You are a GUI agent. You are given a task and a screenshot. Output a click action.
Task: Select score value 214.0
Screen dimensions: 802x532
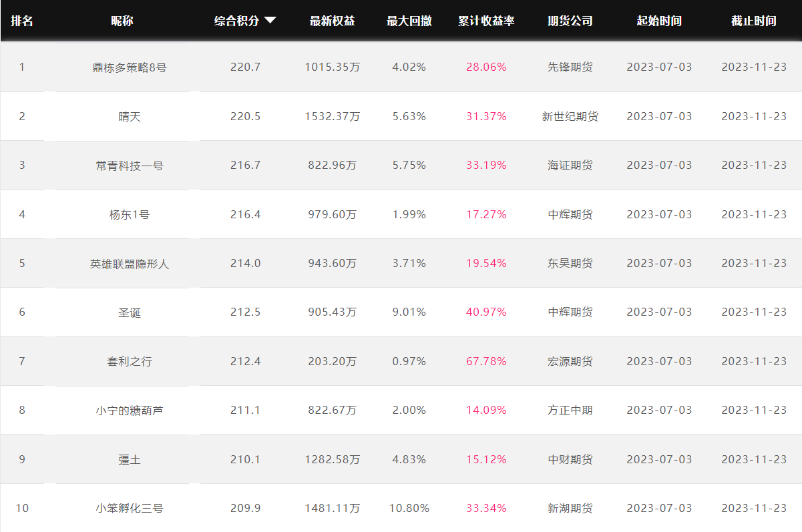245,263
